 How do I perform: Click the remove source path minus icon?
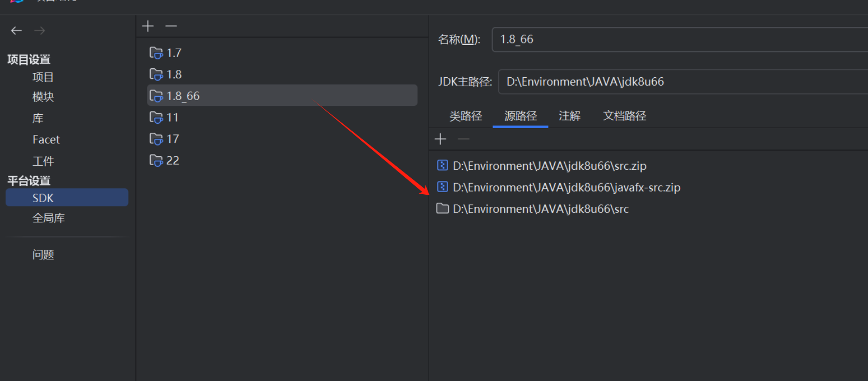(463, 139)
